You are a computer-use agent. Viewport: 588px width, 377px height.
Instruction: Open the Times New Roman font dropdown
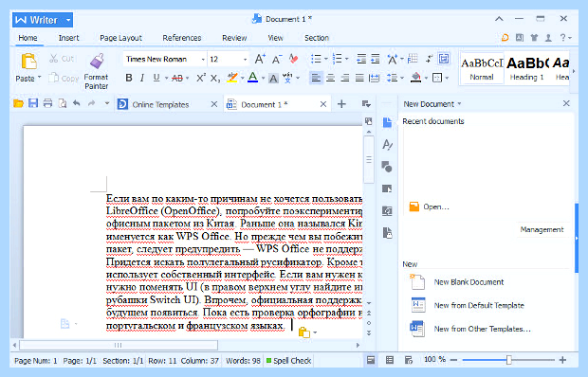tap(203, 59)
